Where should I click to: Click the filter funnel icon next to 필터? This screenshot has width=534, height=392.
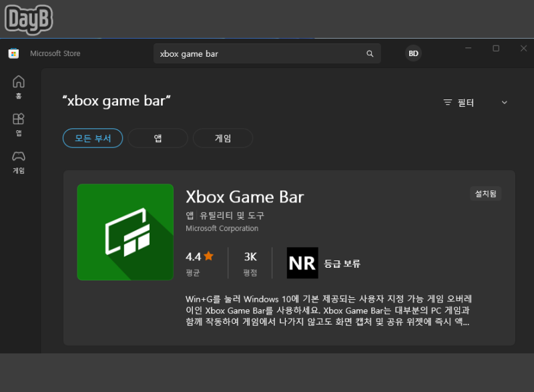pyautogui.click(x=447, y=103)
